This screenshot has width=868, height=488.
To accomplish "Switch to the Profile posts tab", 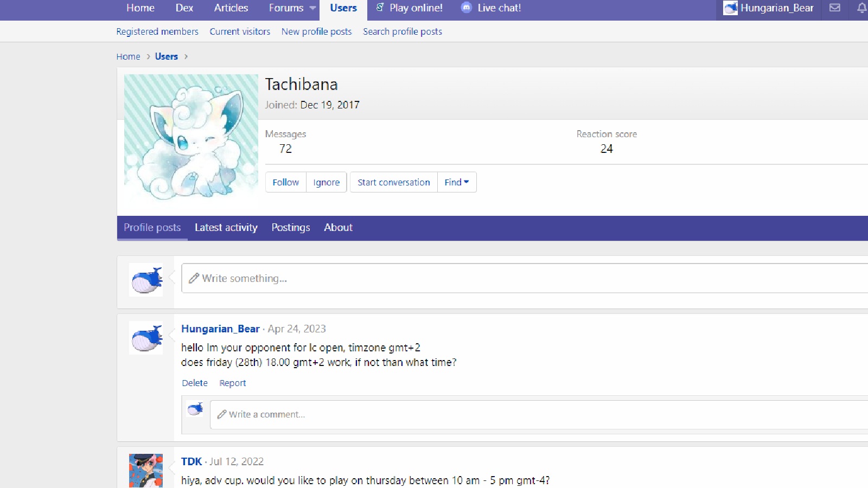I will pos(152,228).
